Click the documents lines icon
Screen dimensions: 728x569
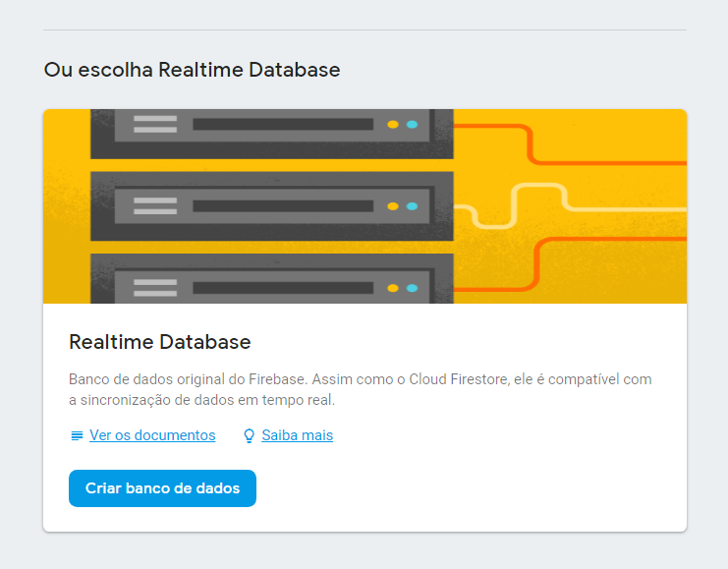tap(77, 435)
